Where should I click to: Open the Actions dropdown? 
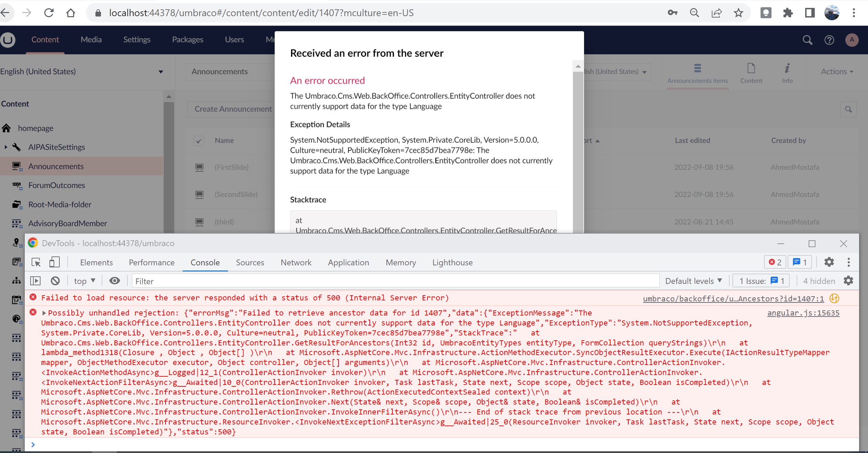pyautogui.click(x=837, y=71)
